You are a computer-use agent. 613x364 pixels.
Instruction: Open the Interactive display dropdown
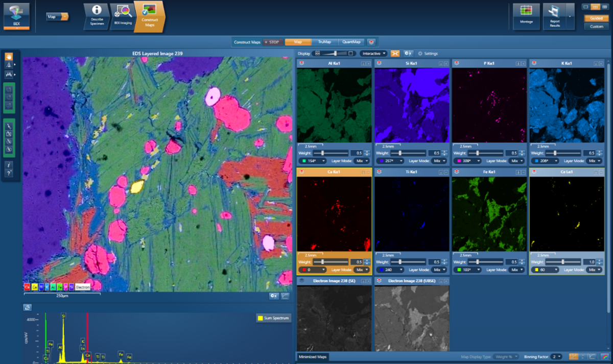tap(373, 53)
